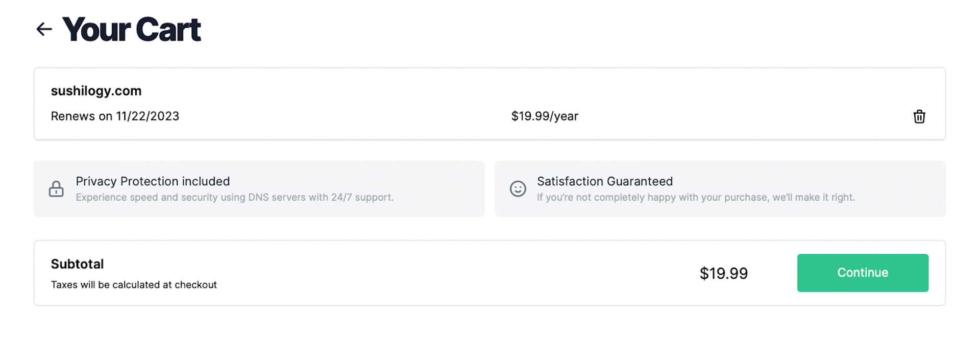This screenshot has width=980, height=339.
Task: Click the Renews on 11/22/2023 text
Action: [115, 116]
